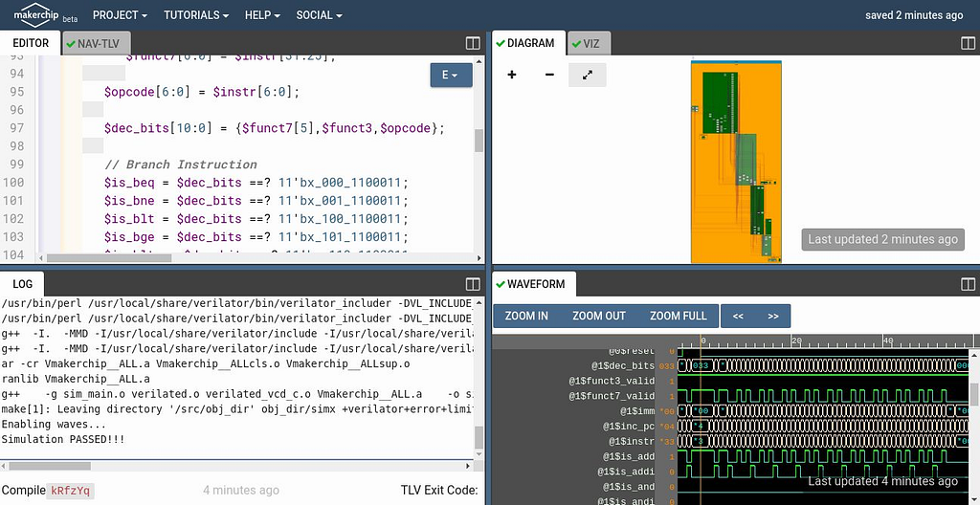The height and width of the screenshot is (505, 980).
Task: Select the @1$is_addi waveform signal
Action: pos(626,472)
